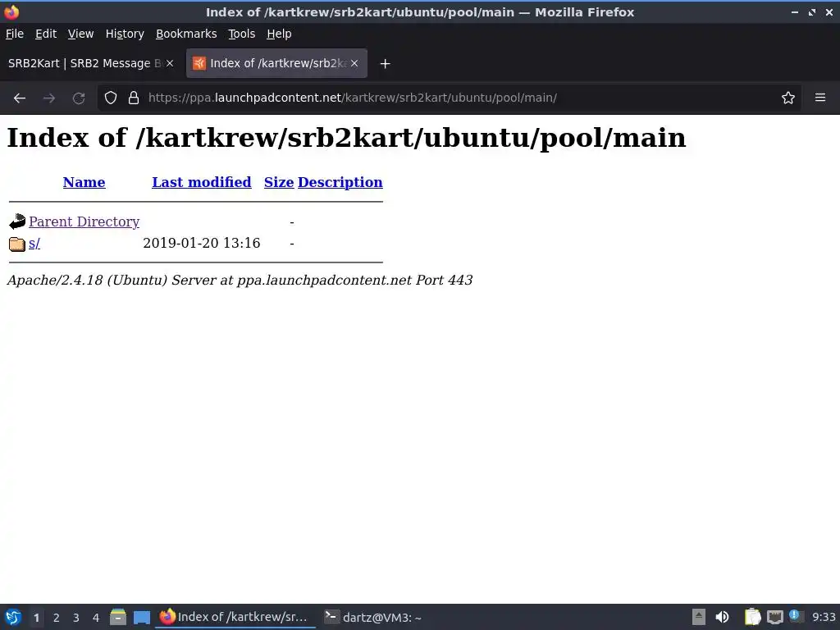Image resolution: width=840 pixels, height=630 pixels.
Task: Open the File menu
Action: (x=15, y=34)
